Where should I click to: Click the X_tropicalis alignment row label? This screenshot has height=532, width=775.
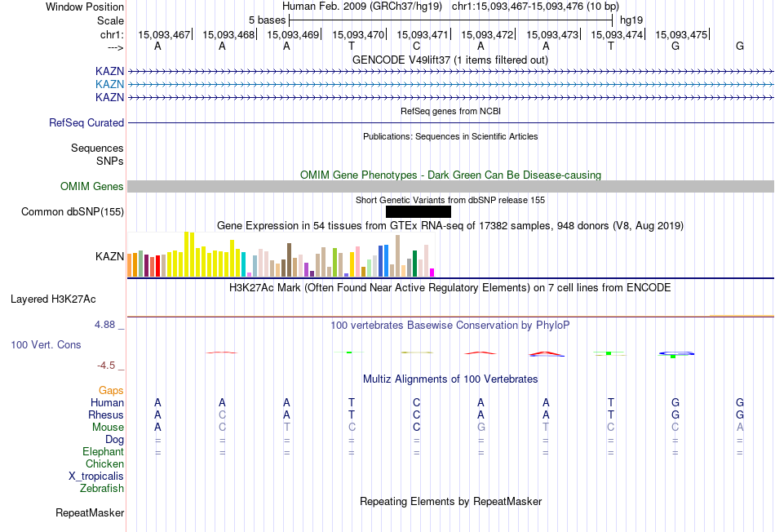96,477
